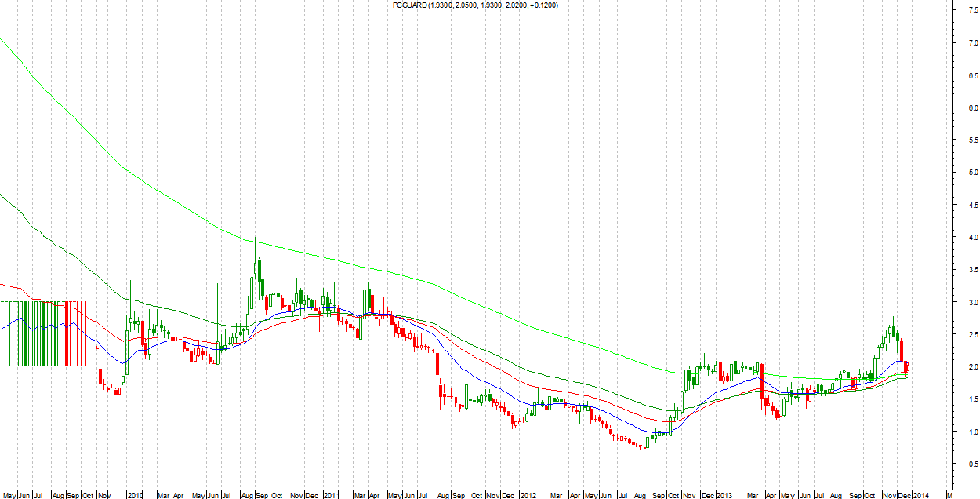Click the 2.5 price level label
The width and height of the screenshot is (980, 499).
point(971,335)
